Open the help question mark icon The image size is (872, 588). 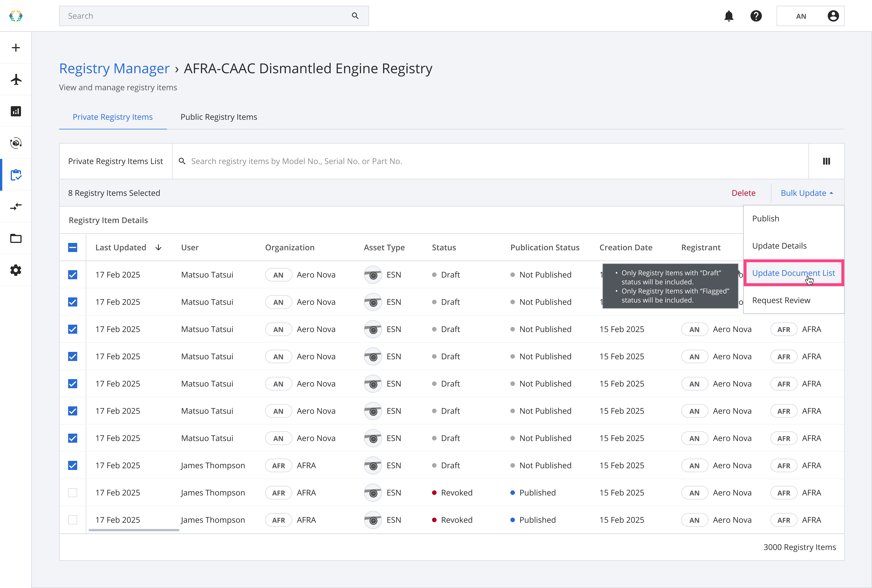click(756, 16)
